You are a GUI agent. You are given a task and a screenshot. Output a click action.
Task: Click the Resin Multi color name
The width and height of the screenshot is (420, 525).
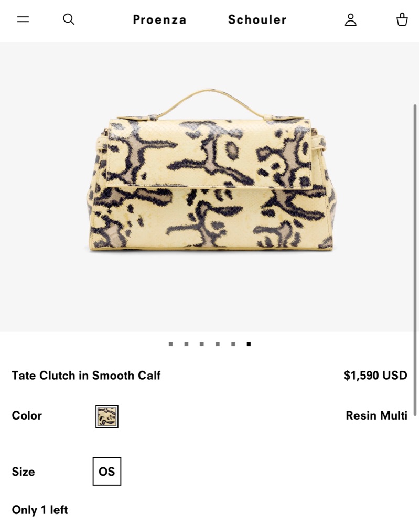[376, 415]
